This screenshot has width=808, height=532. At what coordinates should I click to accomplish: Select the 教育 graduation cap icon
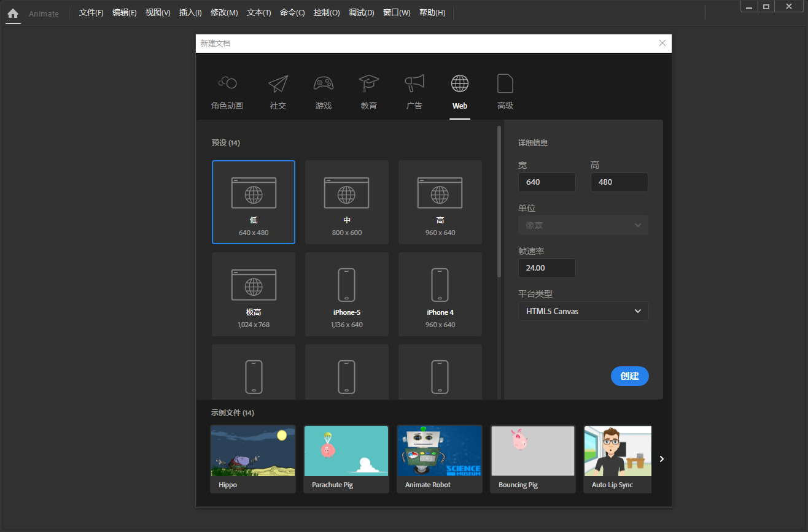[369, 83]
